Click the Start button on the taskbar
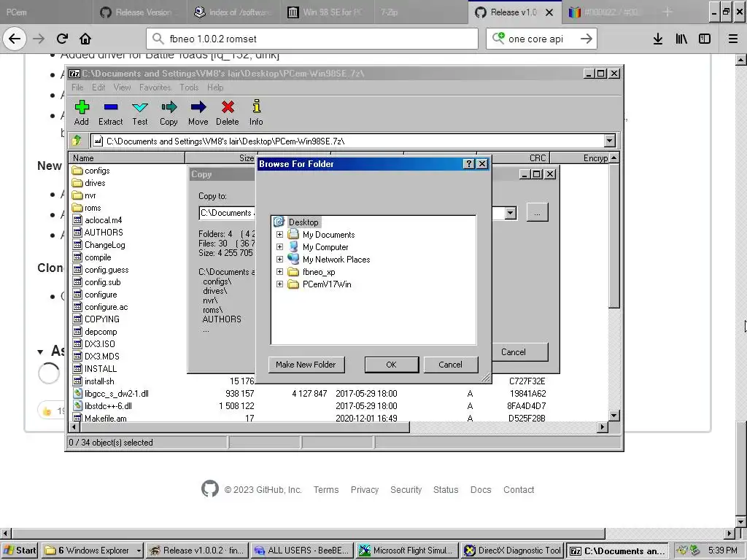 pos(20,551)
